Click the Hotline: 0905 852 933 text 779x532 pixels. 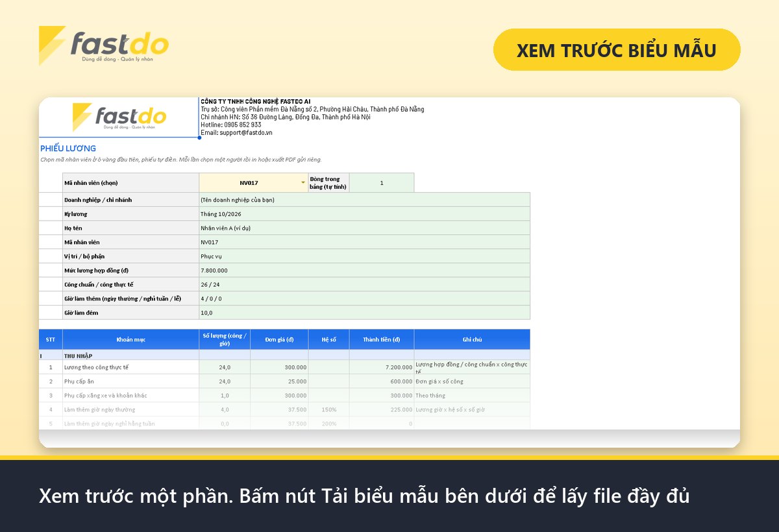[x=231, y=125]
